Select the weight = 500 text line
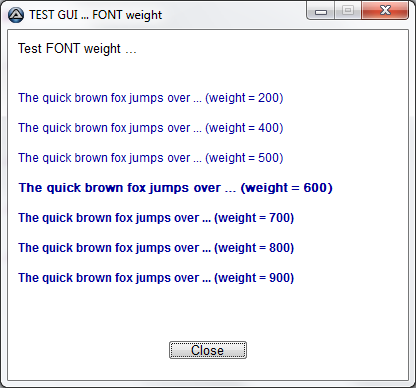 pyautogui.click(x=151, y=158)
